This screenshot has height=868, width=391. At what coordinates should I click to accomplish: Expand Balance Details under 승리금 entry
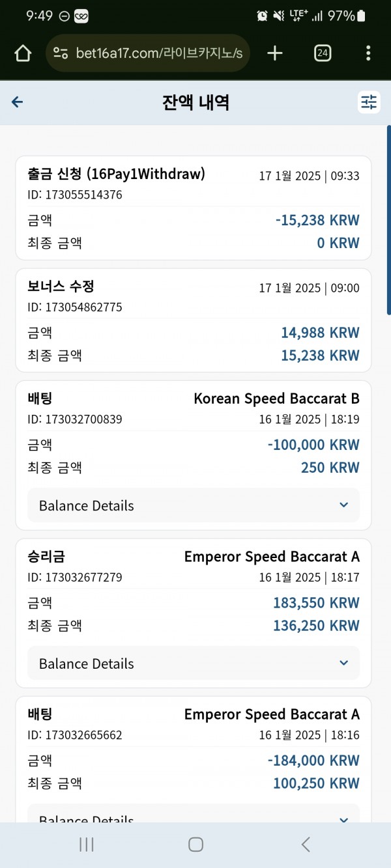(194, 664)
